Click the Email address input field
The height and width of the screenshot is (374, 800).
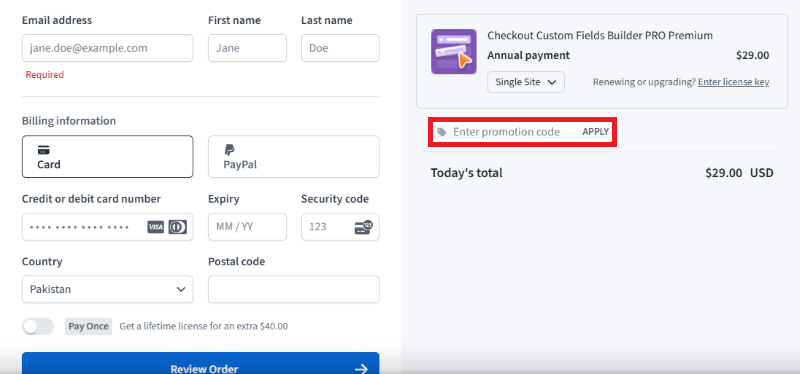(x=108, y=48)
